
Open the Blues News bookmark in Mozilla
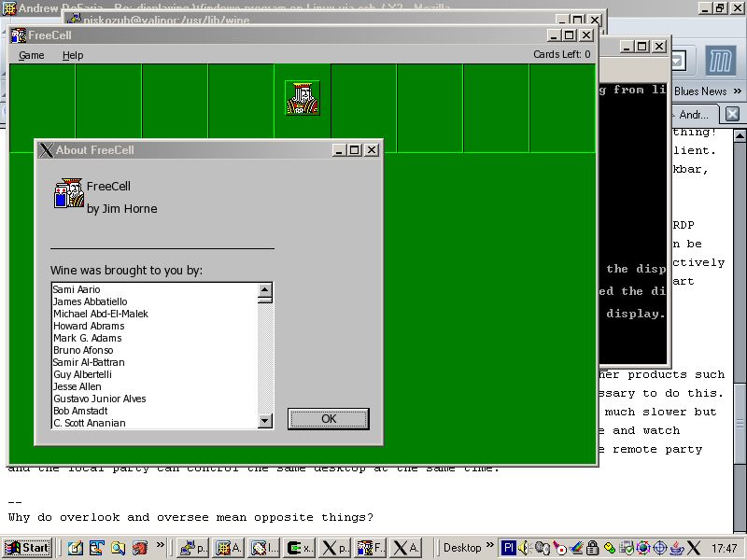coord(700,91)
